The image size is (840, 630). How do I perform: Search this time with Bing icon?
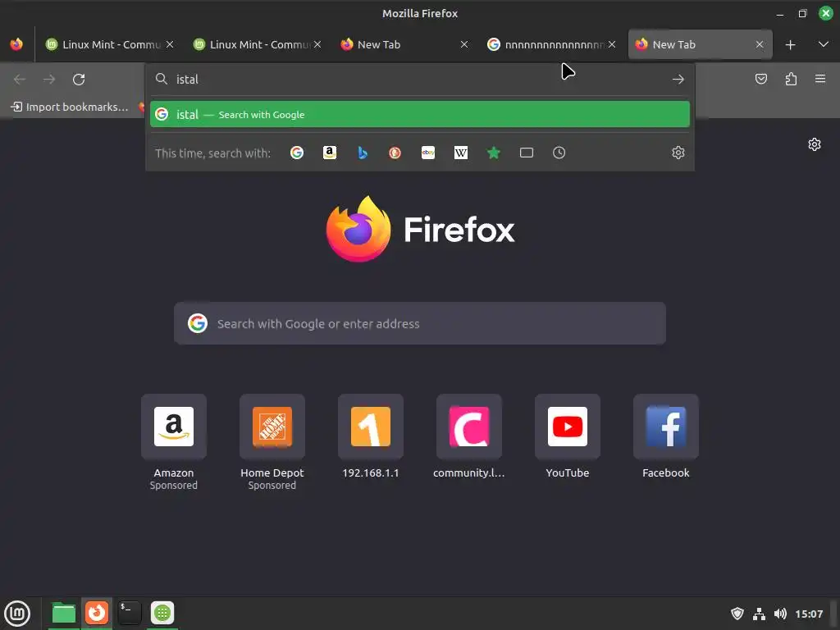coord(363,153)
